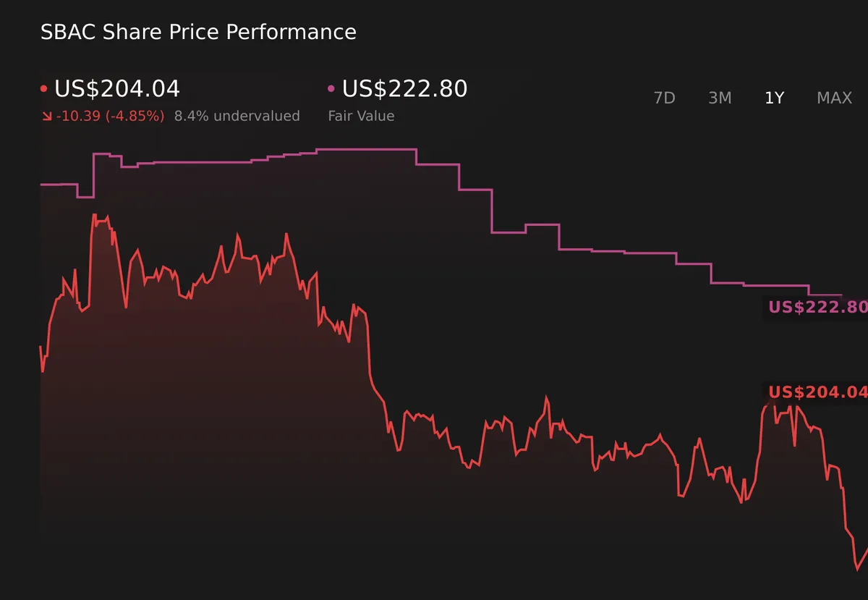Click the red US$204.04 label on the chart
Viewport: 868px width, 600px height.
click(817, 392)
